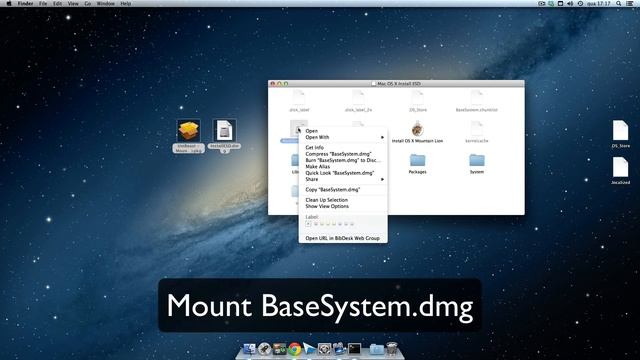Screen dimensions: 640x360
Task: Select the System folder icon
Action: click(476, 160)
